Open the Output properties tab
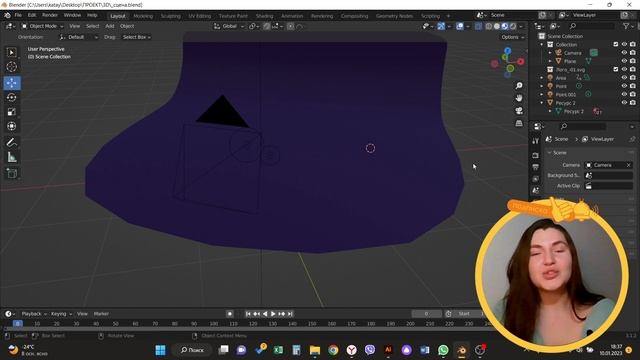640x360 pixels. (x=536, y=167)
